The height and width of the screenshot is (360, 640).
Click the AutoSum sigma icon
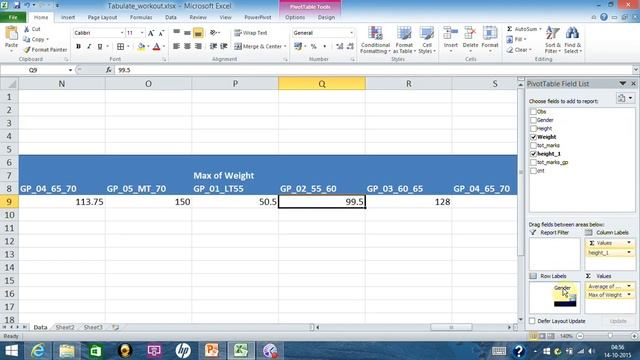tap(509, 29)
